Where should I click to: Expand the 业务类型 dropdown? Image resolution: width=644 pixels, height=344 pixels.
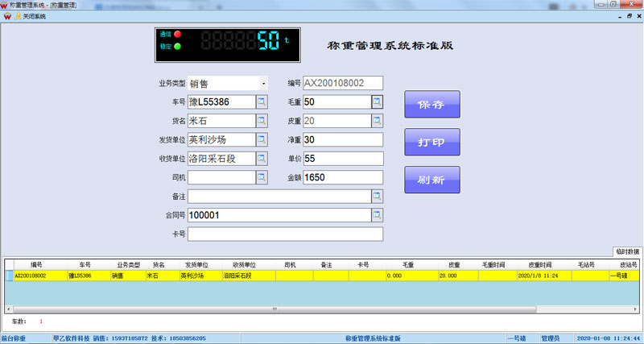pos(263,83)
